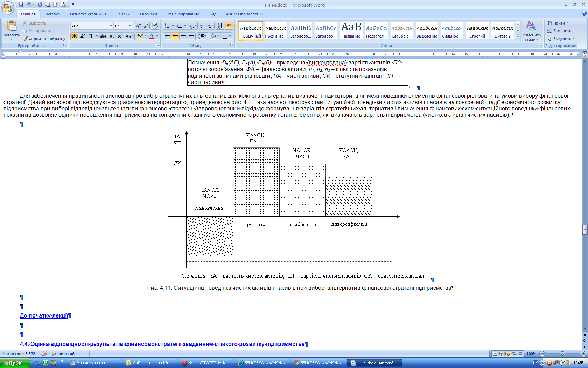Open Change Styles (Изменить стили) menu
Image resolution: width=588 pixels, height=368 pixels.
[531, 31]
